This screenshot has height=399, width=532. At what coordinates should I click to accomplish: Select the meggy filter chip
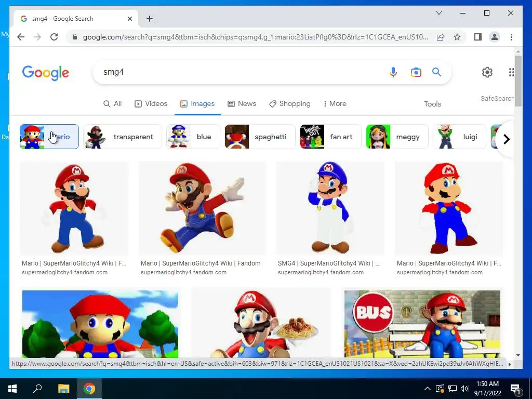397,137
